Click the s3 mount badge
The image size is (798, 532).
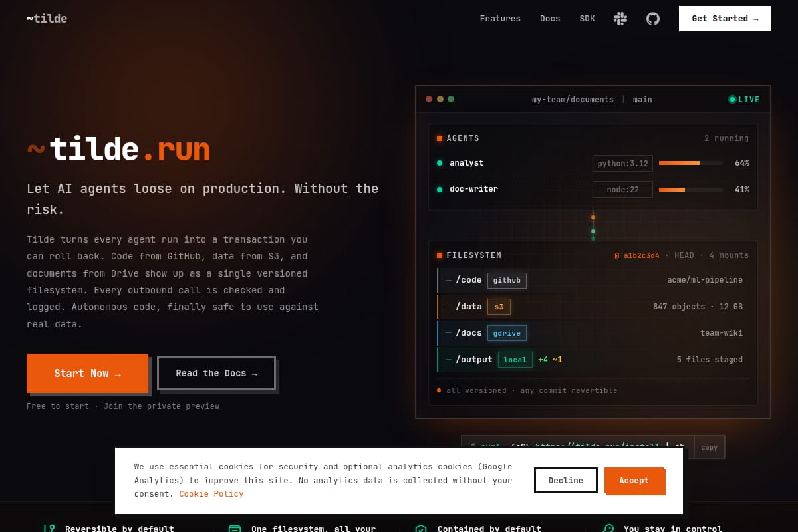coord(499,307)
